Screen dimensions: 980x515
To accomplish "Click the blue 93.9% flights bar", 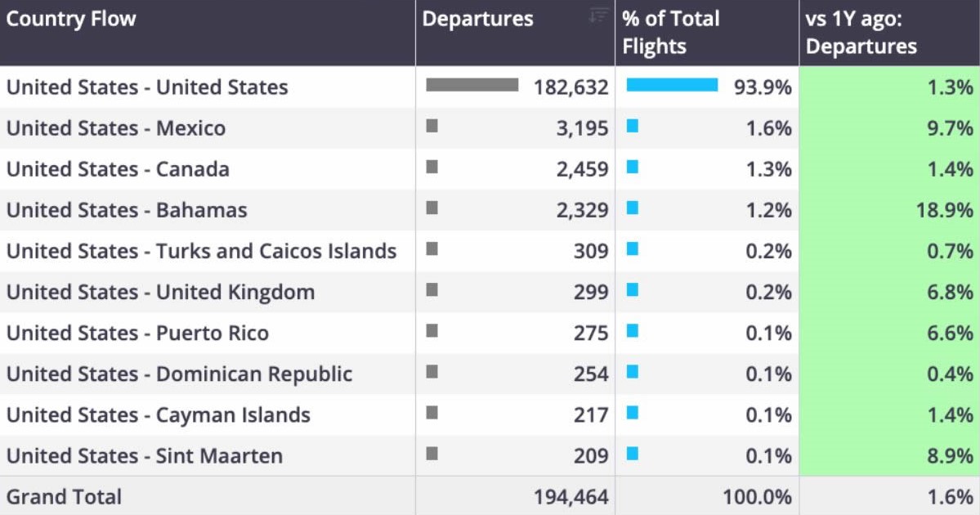I will coord(672,85).
